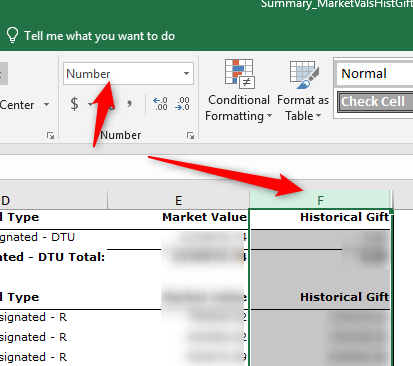Open Alignment group dialog launcher
Screen dimensions: 413x366
pos(50,135)
